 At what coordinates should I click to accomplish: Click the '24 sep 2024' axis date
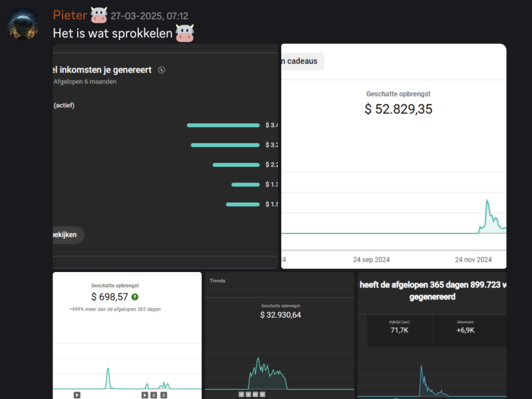[x=371, y=260]
